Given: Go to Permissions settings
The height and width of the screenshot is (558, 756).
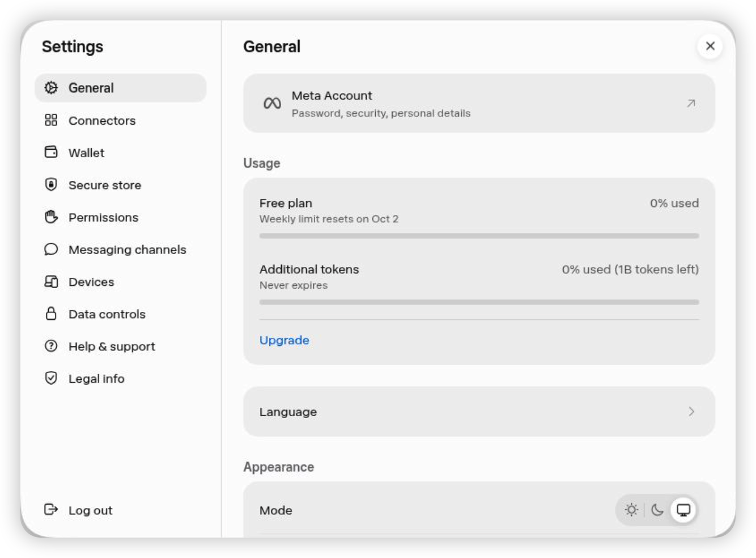Looking at the screenshot, I should [x=120, y=217].
